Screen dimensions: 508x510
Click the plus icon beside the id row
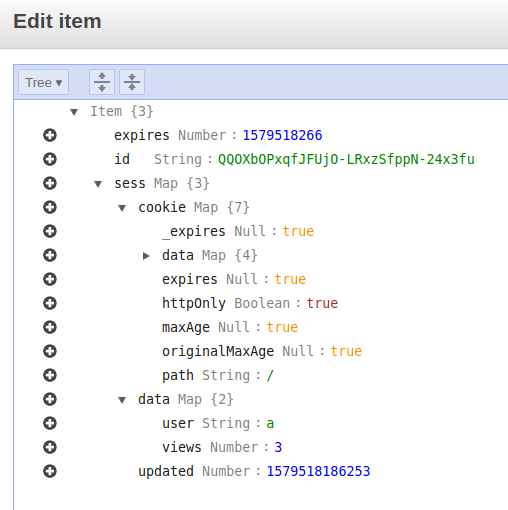(50, 159)
